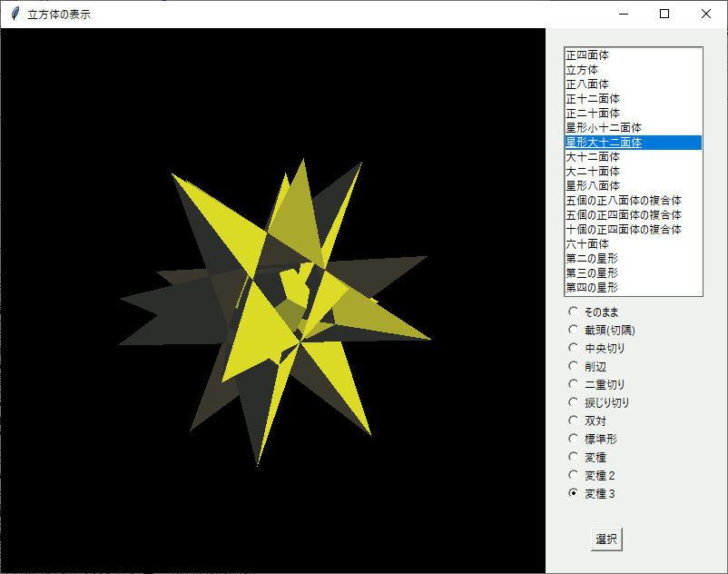The width and height of the screenshot is (728, 574).
Task: Switch to 双対 radio option
Action: pos(574,421)
